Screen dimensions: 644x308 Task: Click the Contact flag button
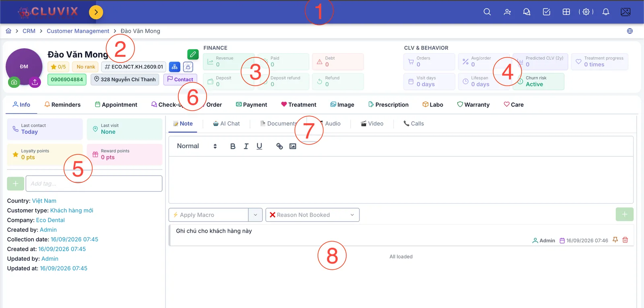180,79
